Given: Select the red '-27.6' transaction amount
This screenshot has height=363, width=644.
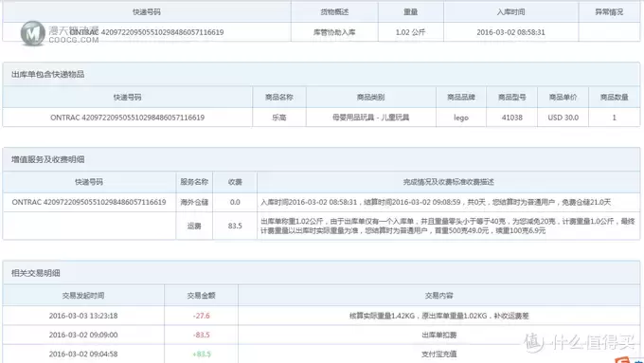Looking at the screenshot, I should (x=201, y=316).
